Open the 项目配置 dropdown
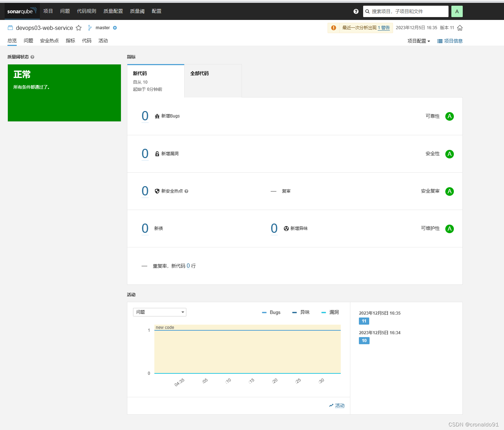504x430 pixels. pyautogui.click(x=419, y=41)
